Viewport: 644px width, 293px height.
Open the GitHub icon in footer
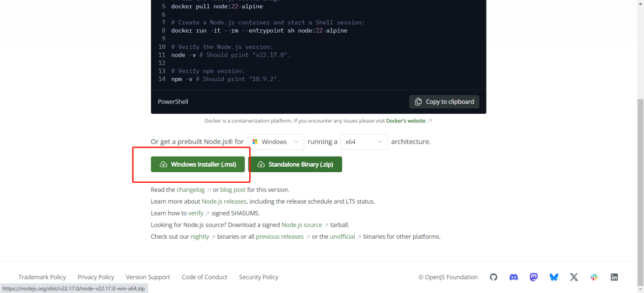tap(493, 277)
